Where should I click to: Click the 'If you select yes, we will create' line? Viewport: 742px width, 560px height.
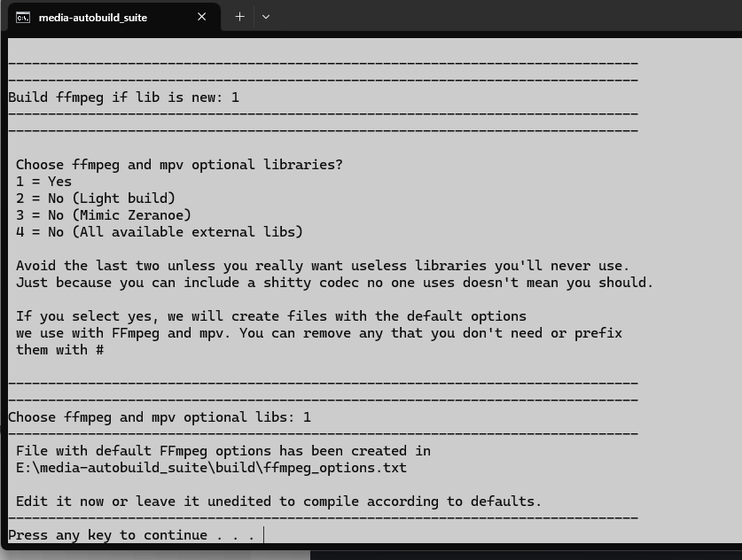click(x=271, y=316)
